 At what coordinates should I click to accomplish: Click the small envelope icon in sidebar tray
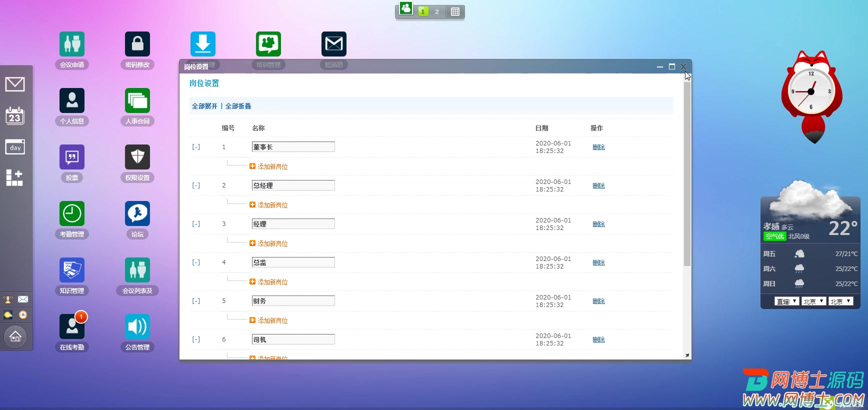pyautogui.click(x=23, y=299)
